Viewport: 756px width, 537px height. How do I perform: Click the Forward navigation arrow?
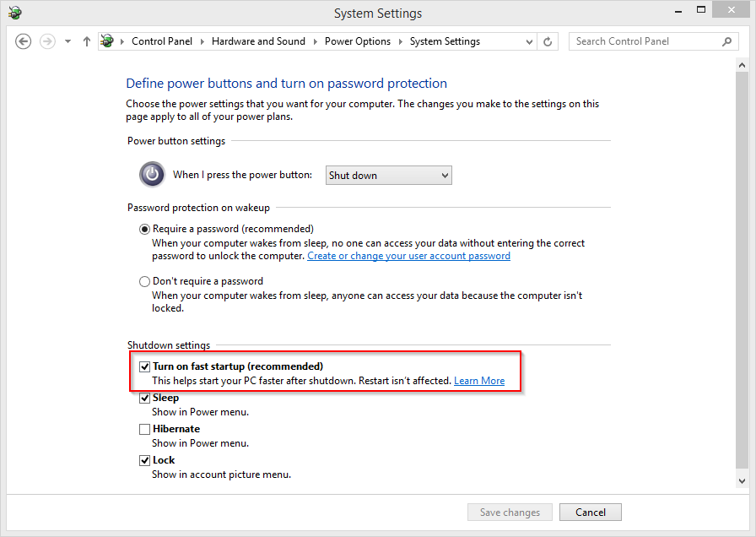point(47,41)
